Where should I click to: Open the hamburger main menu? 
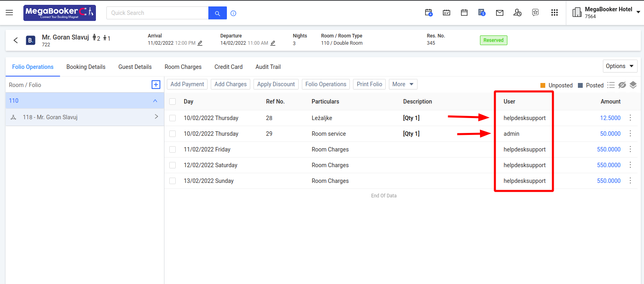point(9,13)
